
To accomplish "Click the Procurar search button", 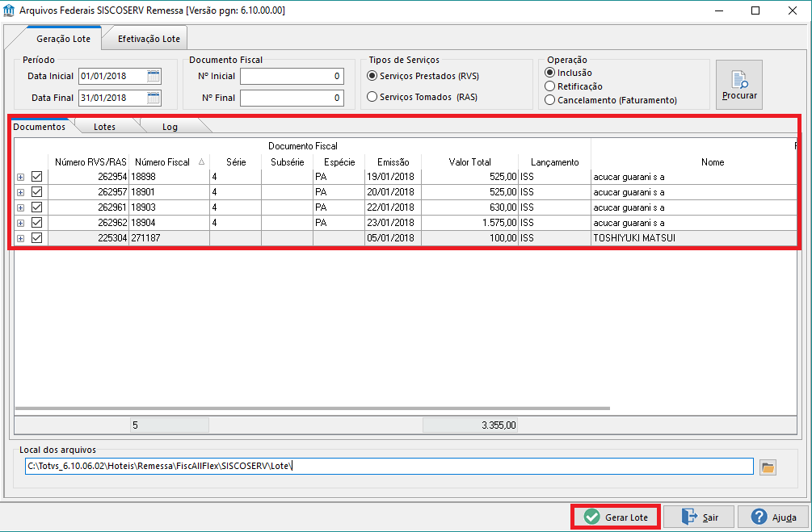I will point(739,85).
